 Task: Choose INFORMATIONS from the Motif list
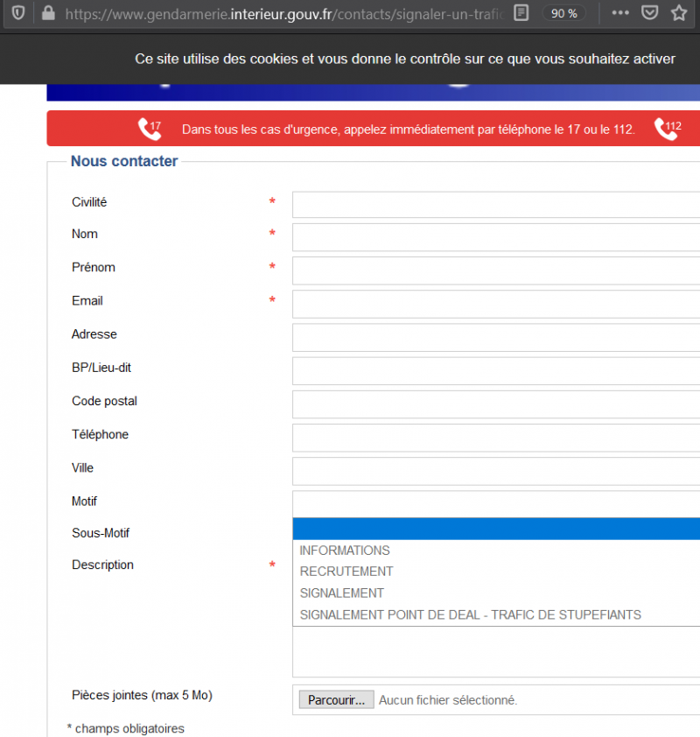345,551
